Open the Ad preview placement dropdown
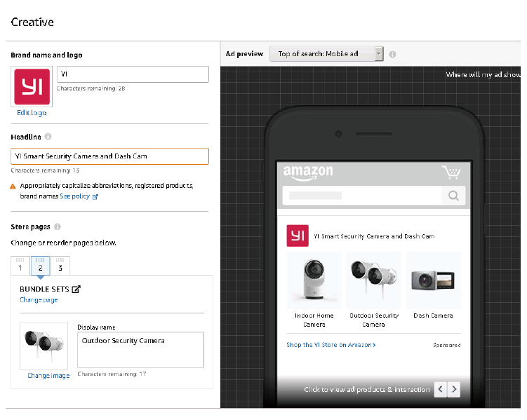This screenshot has height=420, width=527. 326,54
